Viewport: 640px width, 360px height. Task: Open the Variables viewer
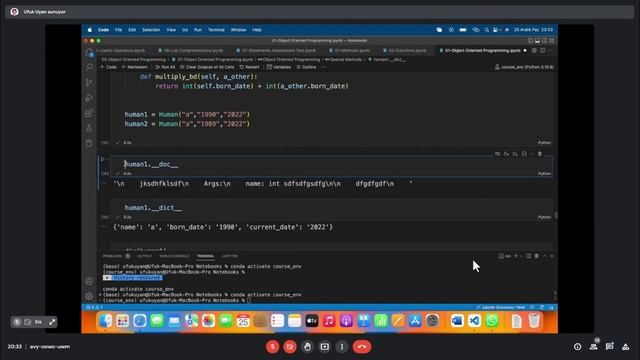[x=279, y=67]
